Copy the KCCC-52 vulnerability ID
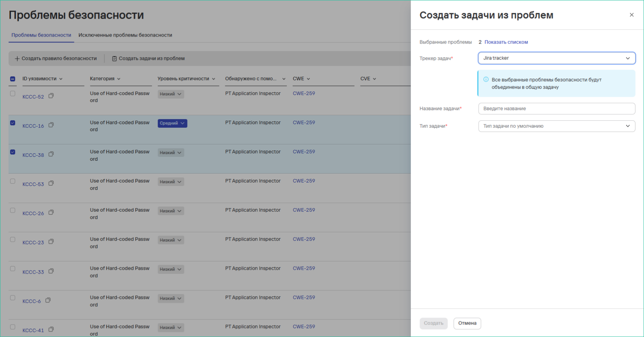This screenshot has width=644, height=337. tap(51, 96)
